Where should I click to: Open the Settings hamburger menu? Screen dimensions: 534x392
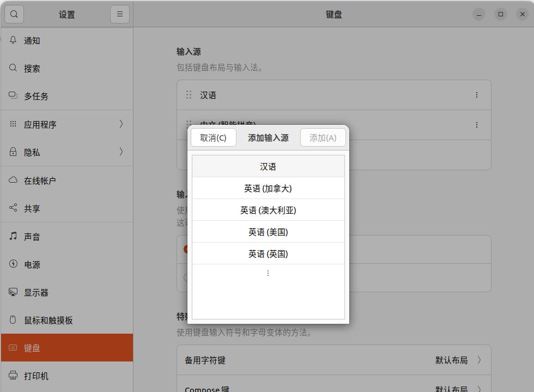tap(120, 14)
